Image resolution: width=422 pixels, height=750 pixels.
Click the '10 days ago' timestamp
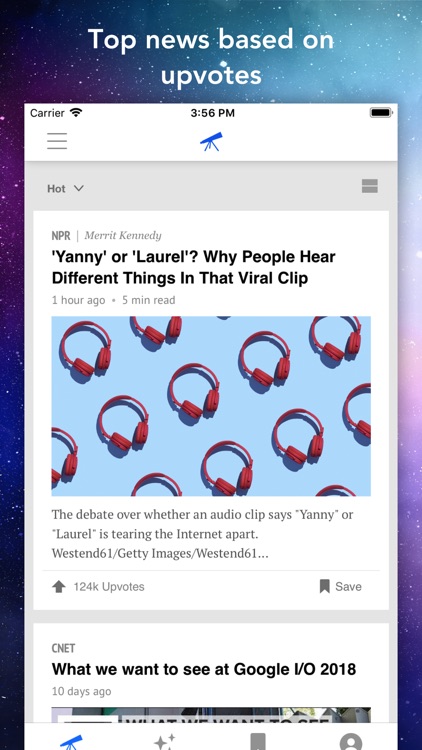pyautogui.click(x=81, y=691)
